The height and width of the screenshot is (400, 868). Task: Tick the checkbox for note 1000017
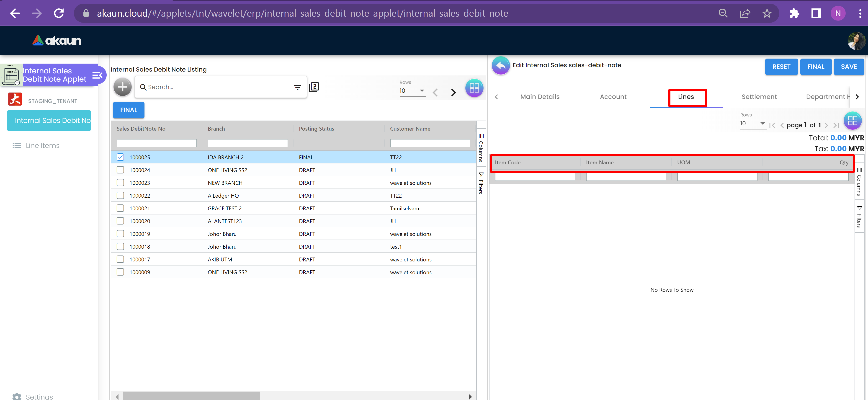coord(120,259)
